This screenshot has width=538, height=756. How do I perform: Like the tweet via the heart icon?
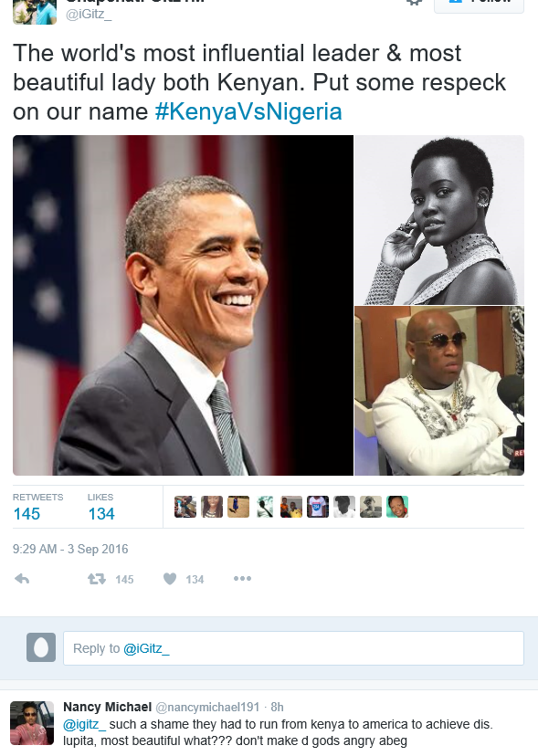click(170, 579)
